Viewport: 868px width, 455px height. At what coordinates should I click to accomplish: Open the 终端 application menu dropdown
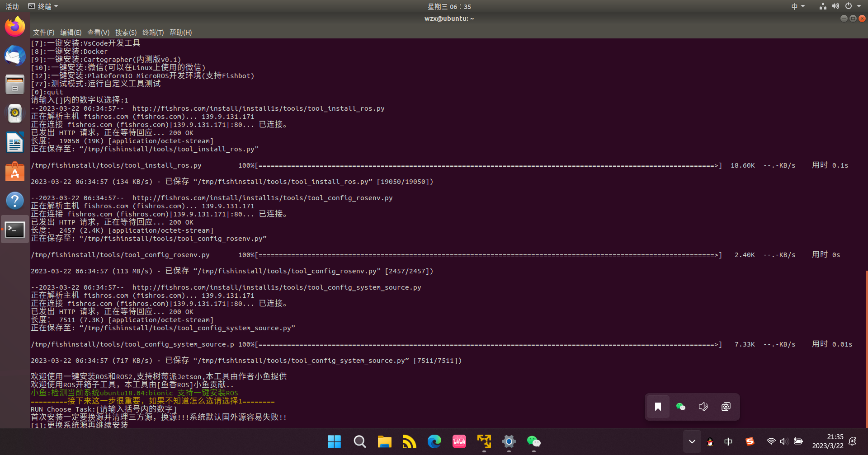pyautogui.click(x=43, y=6)
